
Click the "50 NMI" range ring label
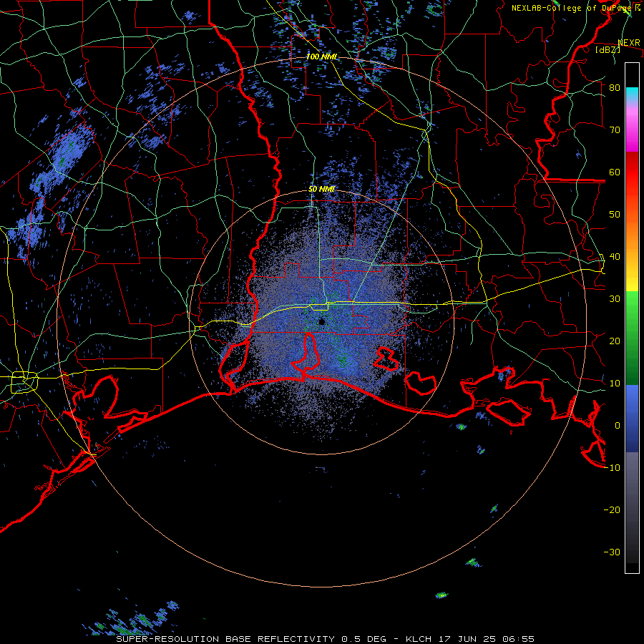pyautogui.click(x=321, y=190)
